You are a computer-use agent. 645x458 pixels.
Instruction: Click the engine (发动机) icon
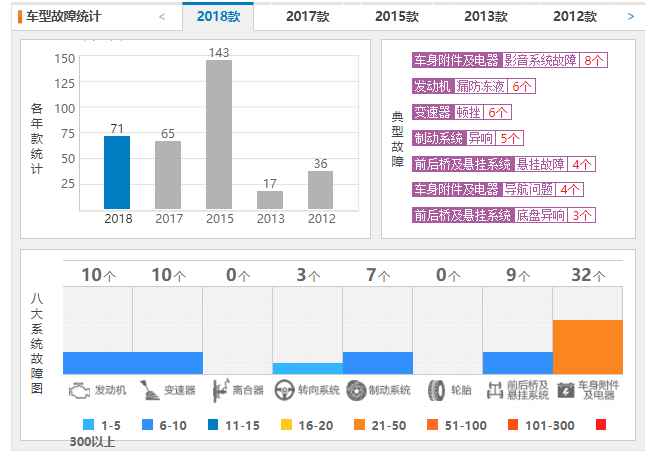(79, 390)
